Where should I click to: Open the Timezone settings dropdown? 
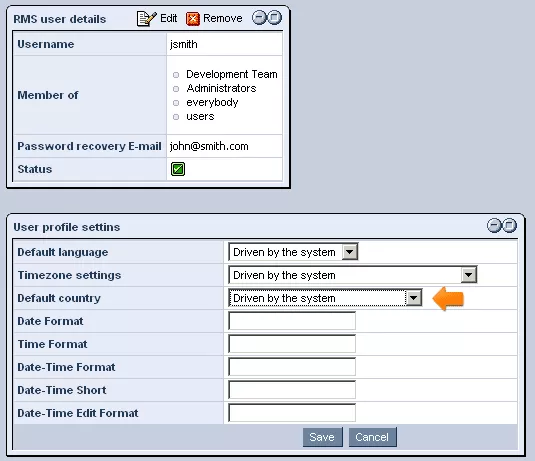(353, 275)
